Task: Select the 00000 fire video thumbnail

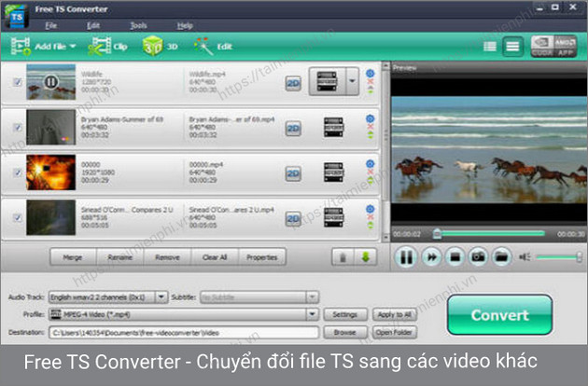Action: pos(51,172)
